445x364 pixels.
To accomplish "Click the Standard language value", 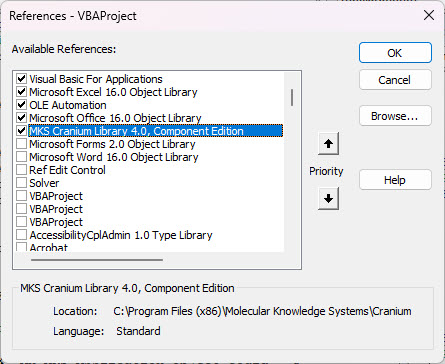I will tap(138, 331).
